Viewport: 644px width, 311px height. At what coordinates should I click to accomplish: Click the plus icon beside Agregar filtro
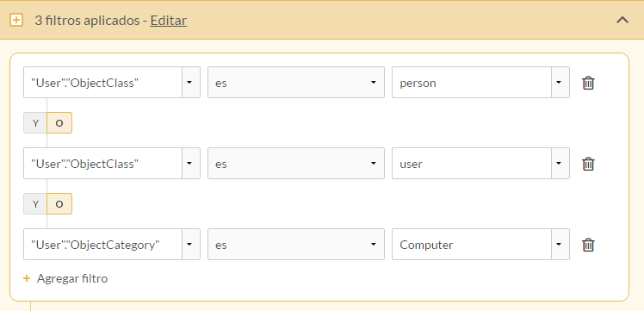[27, 278]
